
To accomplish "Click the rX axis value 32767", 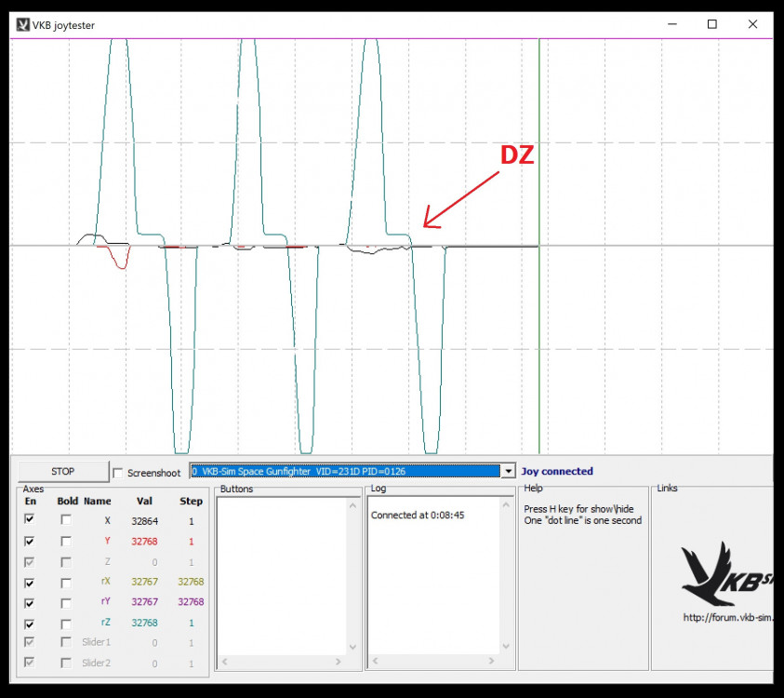I will [x=144, y=582].
